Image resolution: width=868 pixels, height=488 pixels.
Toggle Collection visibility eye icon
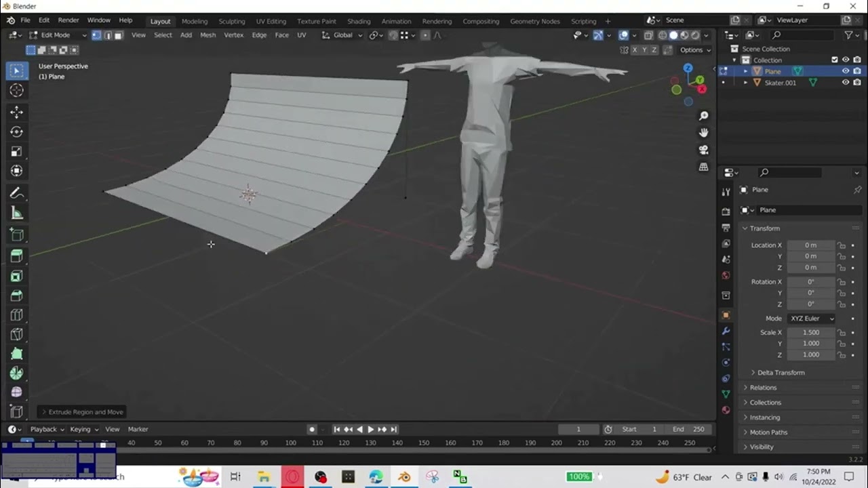[846, 60]
